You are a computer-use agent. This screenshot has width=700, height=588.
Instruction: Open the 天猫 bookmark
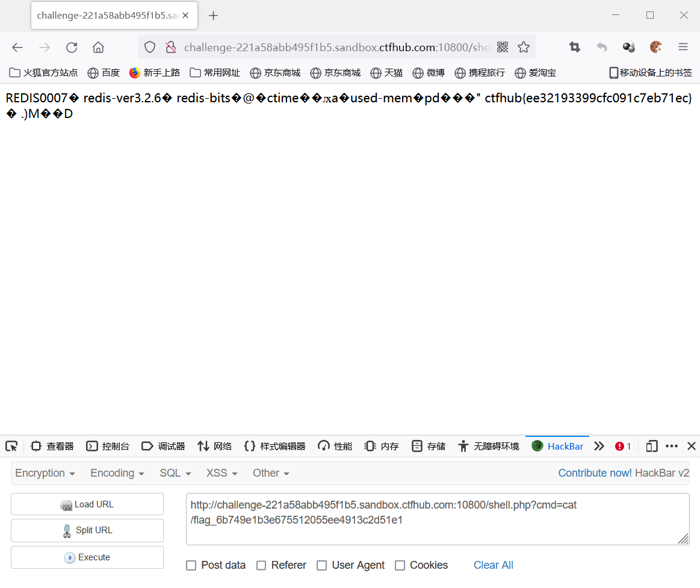386,72
